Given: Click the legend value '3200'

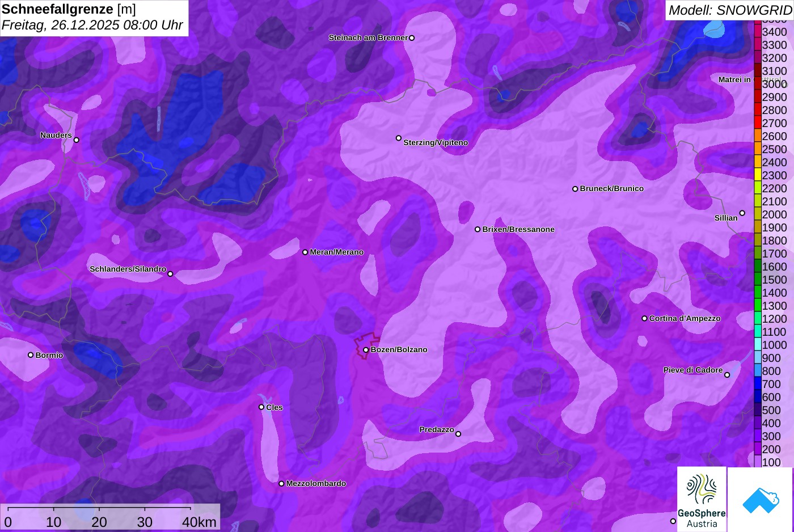Looking at the screenshot, I should [774, 58].
